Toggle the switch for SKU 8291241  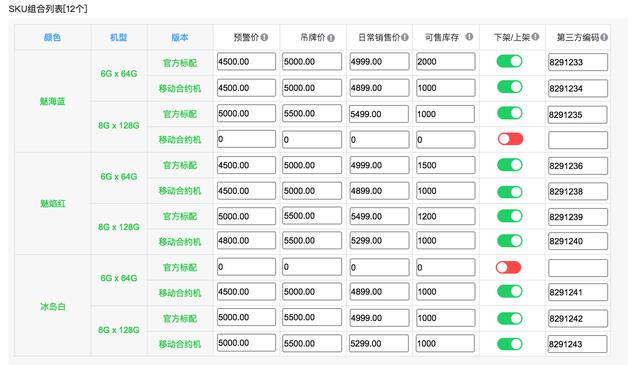point(510,292)
